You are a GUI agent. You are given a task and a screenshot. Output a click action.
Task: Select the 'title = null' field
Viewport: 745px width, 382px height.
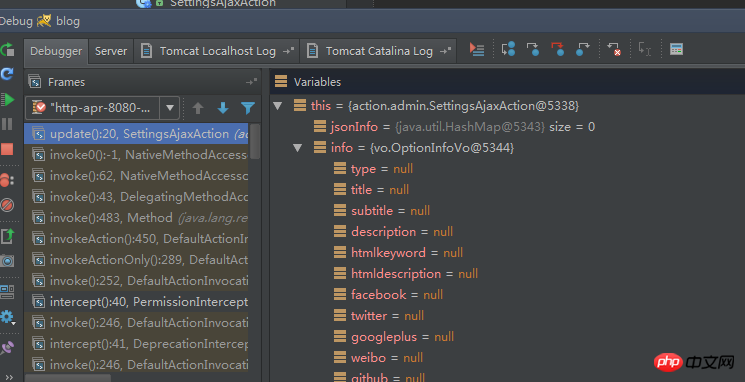point(371,190)
